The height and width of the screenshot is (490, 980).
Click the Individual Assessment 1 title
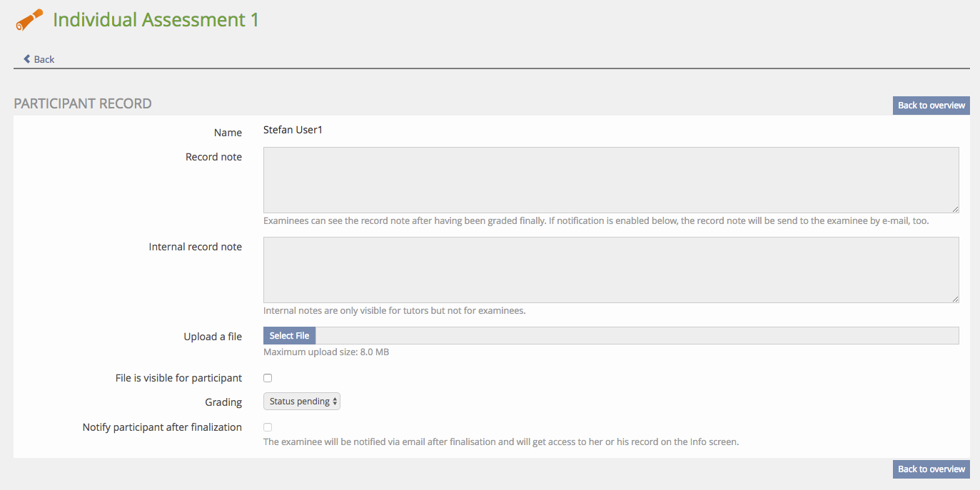tap(156, 20)
